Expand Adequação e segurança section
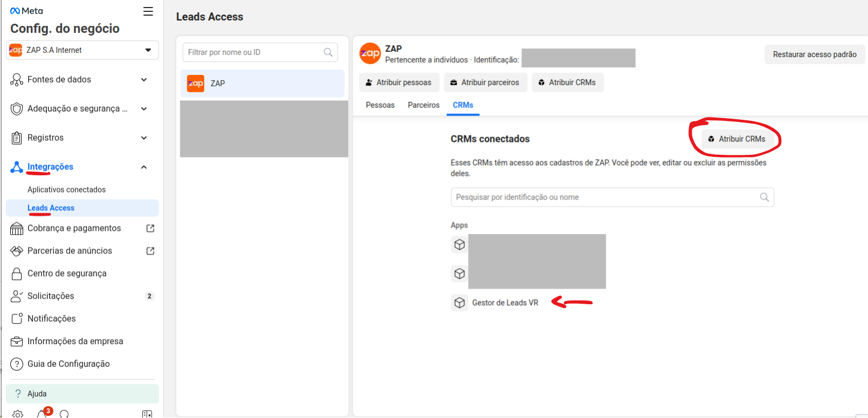 pyautogui.click(x=144, y=109)
